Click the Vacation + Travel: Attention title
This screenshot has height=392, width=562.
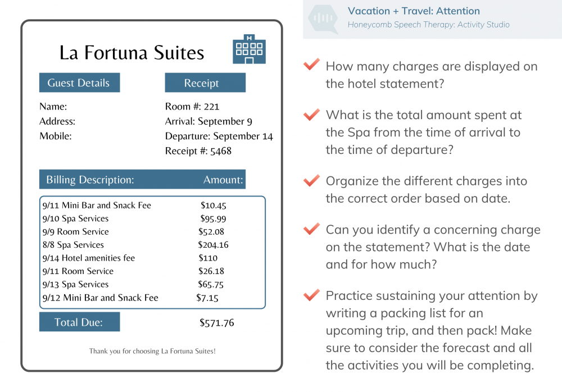click(414, 11)
